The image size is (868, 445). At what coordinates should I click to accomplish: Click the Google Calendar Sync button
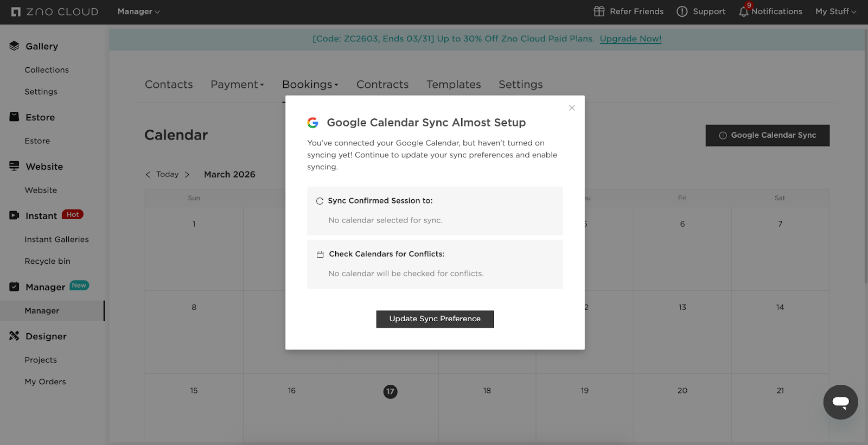767,136
